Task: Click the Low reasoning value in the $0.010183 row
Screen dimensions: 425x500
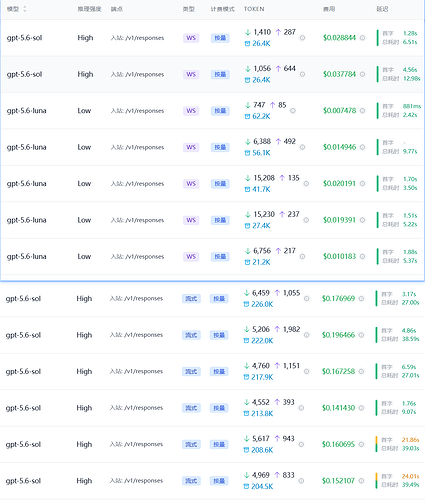Action: (84, 256)
